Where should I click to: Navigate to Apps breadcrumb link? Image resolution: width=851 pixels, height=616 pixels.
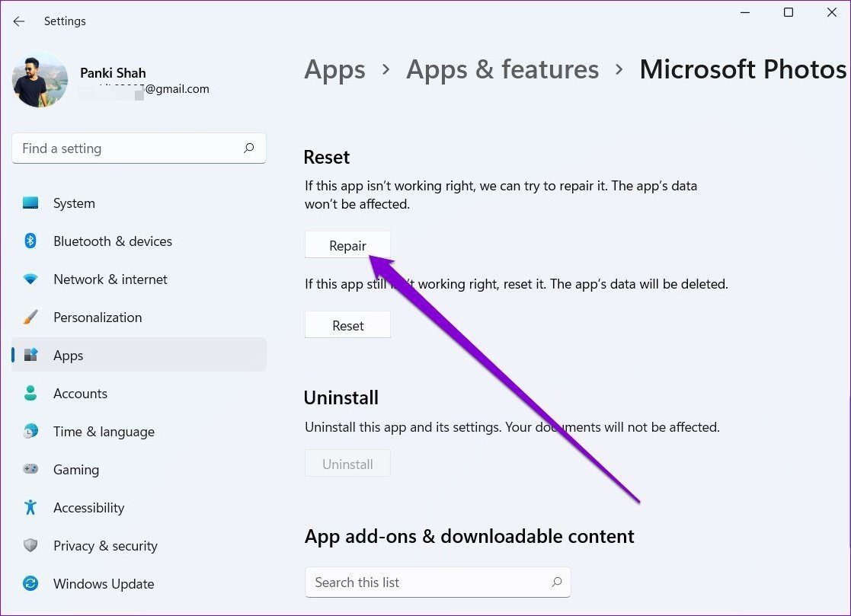pos(334,70)
